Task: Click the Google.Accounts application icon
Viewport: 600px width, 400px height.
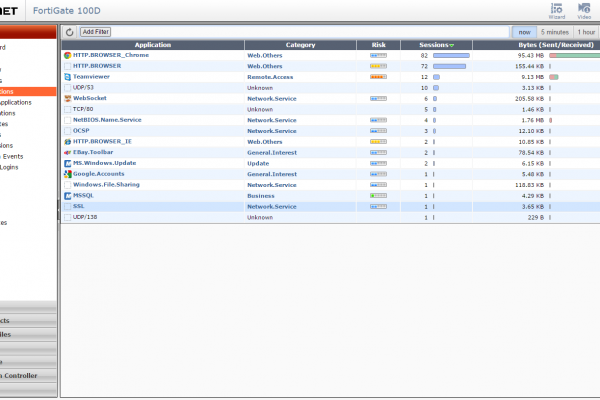Action: click(68, 174)
